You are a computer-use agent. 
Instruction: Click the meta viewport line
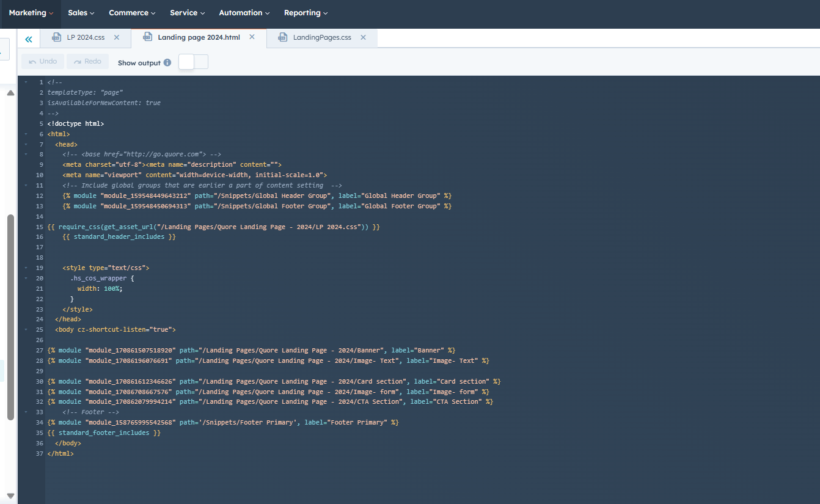click(x=194, y=175)
